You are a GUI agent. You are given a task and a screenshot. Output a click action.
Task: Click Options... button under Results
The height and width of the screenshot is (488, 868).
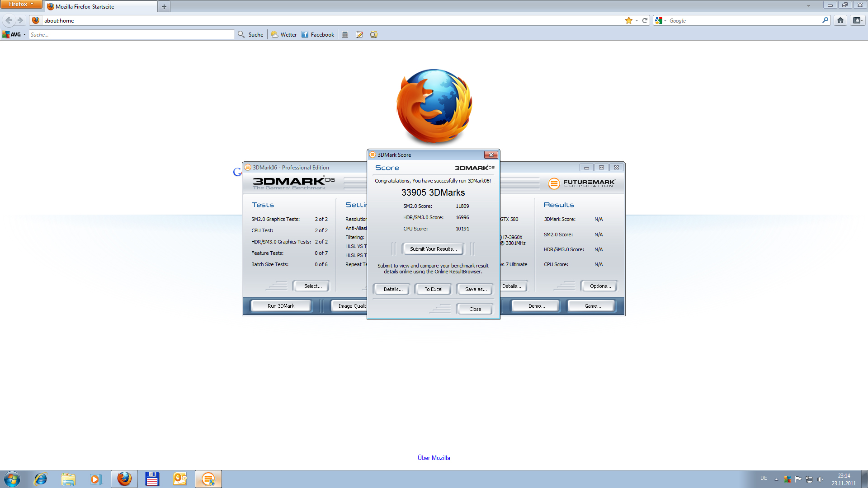(600, 286)
